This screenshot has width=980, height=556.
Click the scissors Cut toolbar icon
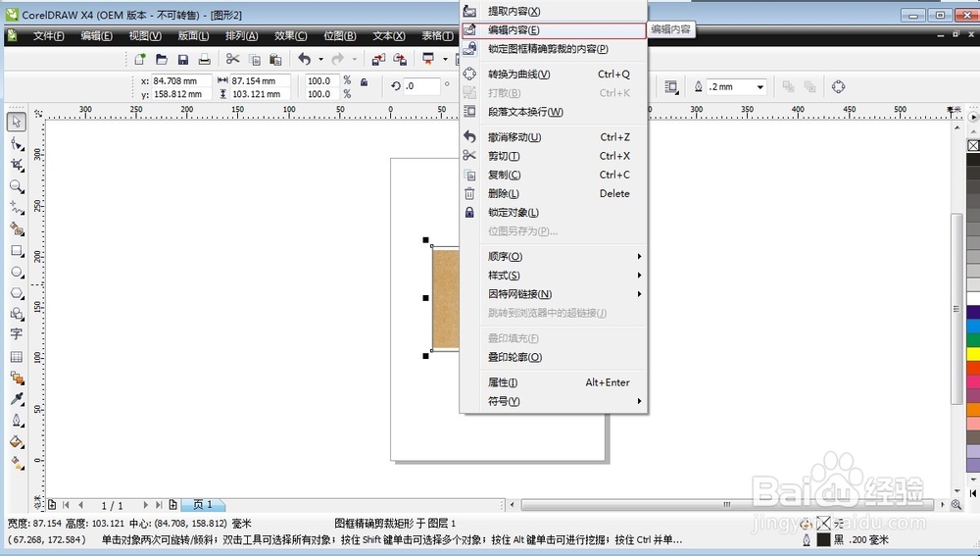[x=232, y=60]
